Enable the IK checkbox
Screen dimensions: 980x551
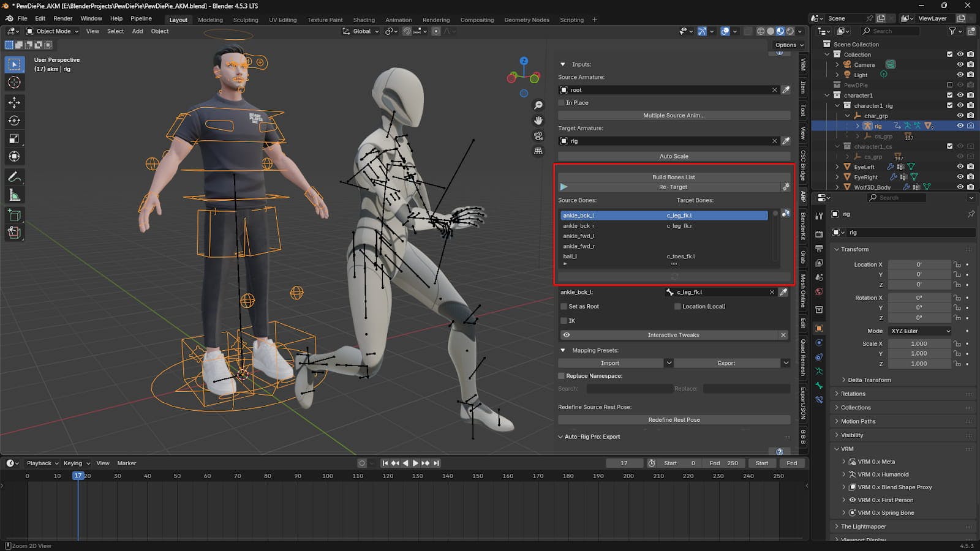tap(564, 321)
